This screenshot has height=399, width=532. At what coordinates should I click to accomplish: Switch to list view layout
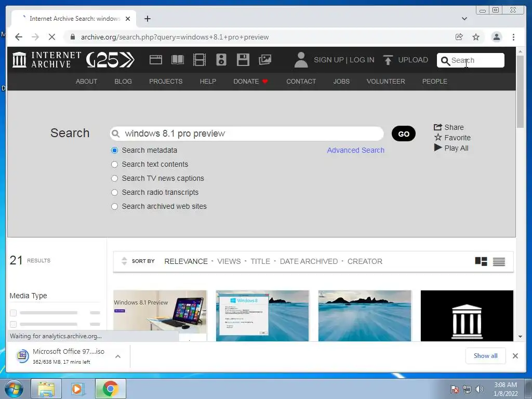(499, 261)
